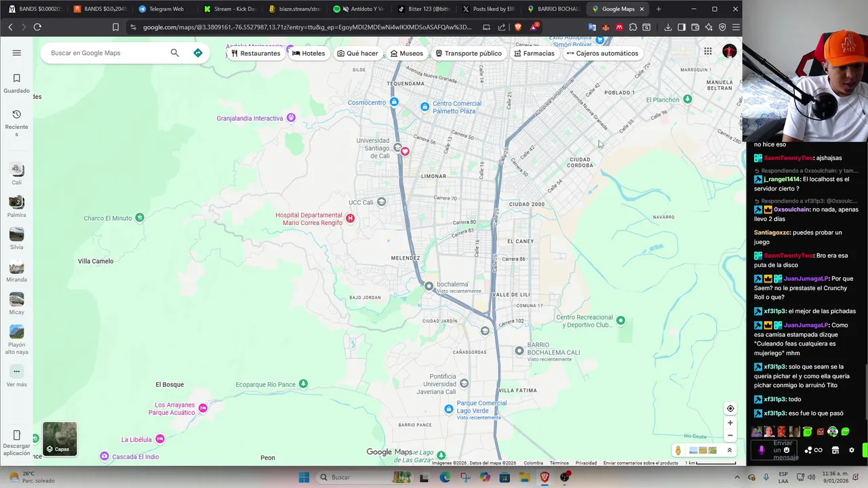Expand the imagery strip double chevron

[x=730, y=451]
